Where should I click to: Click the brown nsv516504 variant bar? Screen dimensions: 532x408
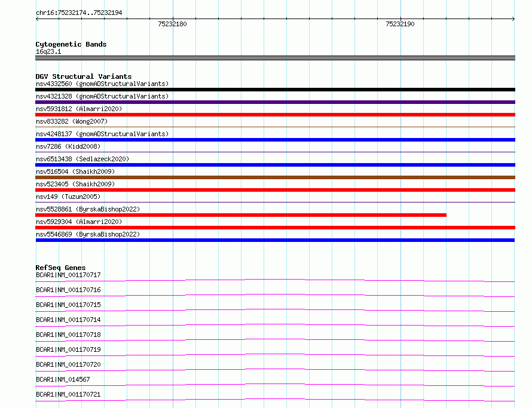[275, 177]
